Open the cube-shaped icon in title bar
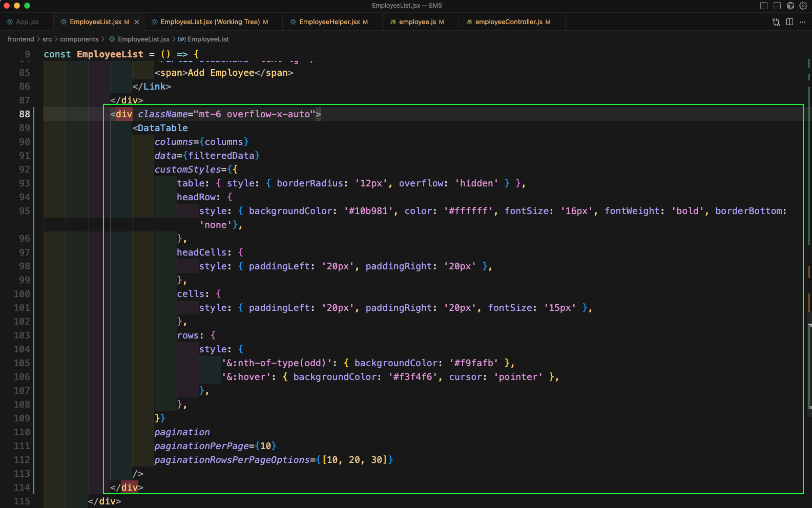Screen dimensions: 812x508 point(790,6)
